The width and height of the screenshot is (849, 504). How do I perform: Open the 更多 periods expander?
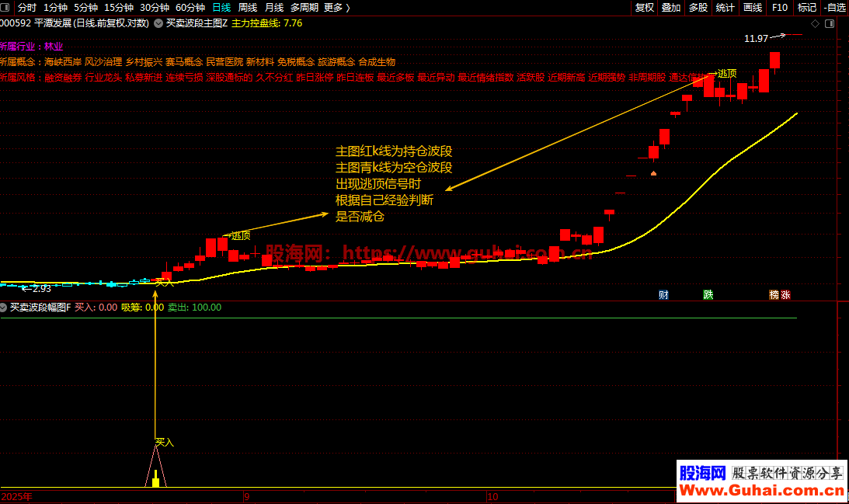[x=336, y=7]
